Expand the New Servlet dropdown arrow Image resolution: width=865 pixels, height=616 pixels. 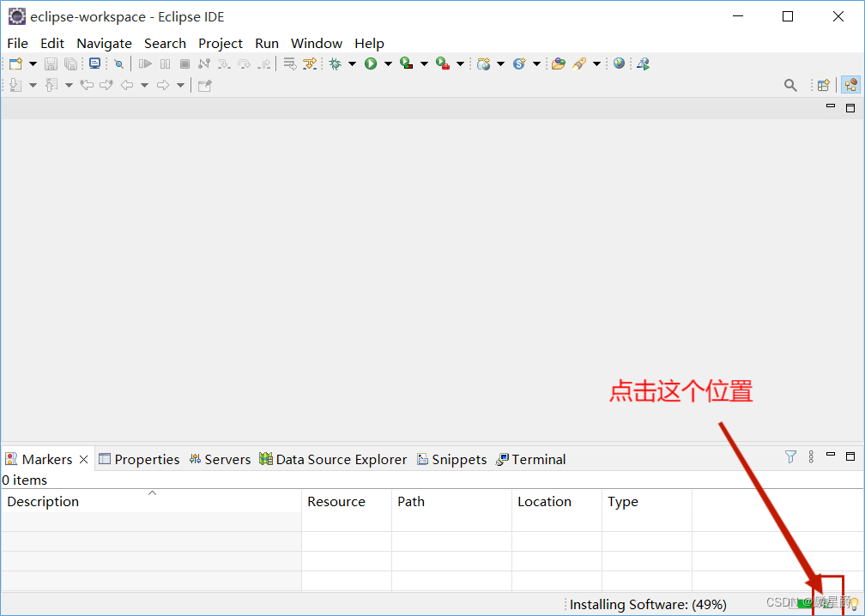pos(536,64)
